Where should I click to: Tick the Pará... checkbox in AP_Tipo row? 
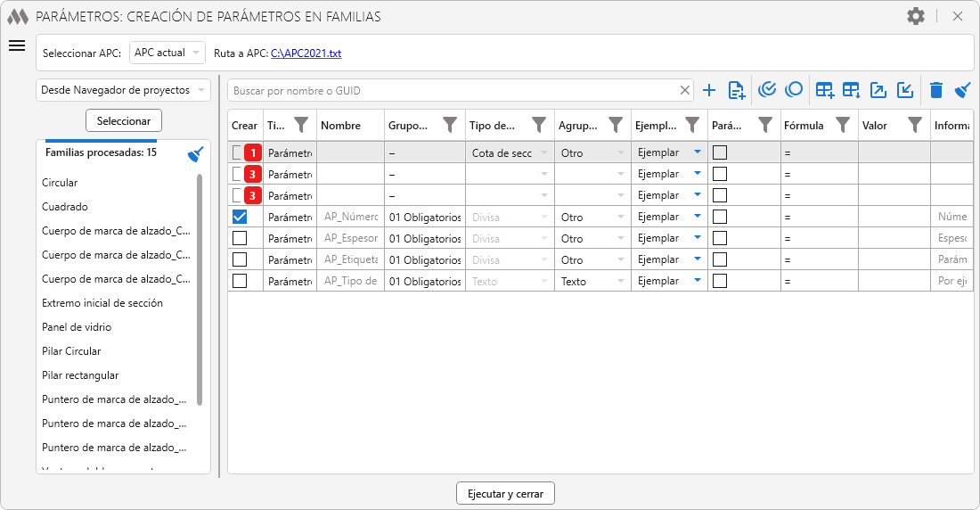720,281
